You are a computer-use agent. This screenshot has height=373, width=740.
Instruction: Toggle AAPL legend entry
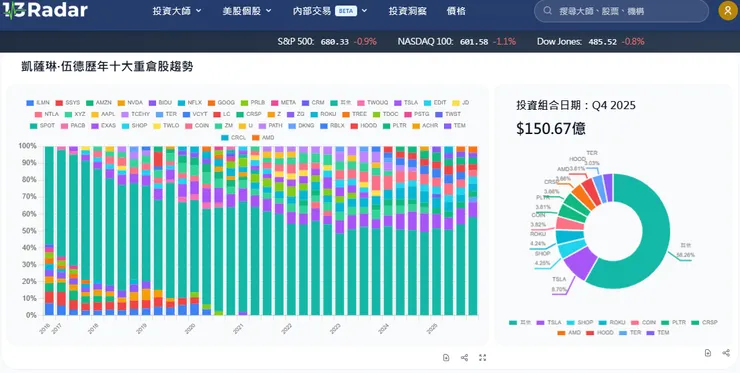point(103,114)
